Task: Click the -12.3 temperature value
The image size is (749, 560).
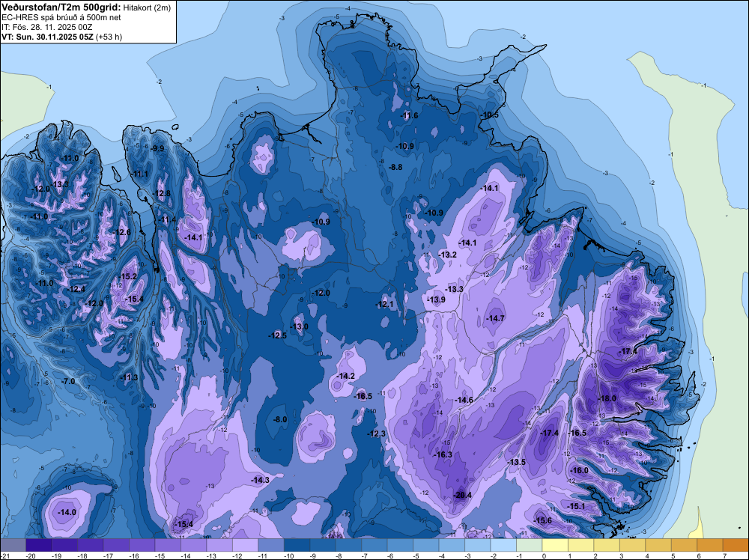Action: pyautogui.click(x=376, y=433)
